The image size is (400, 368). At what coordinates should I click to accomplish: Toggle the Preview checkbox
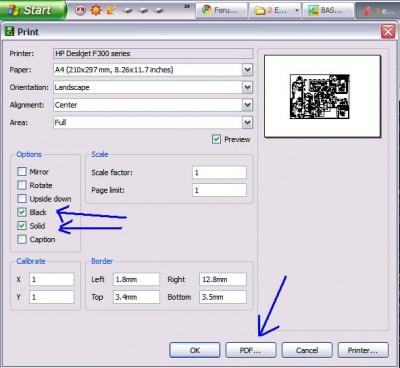click(x=216, y=139)
